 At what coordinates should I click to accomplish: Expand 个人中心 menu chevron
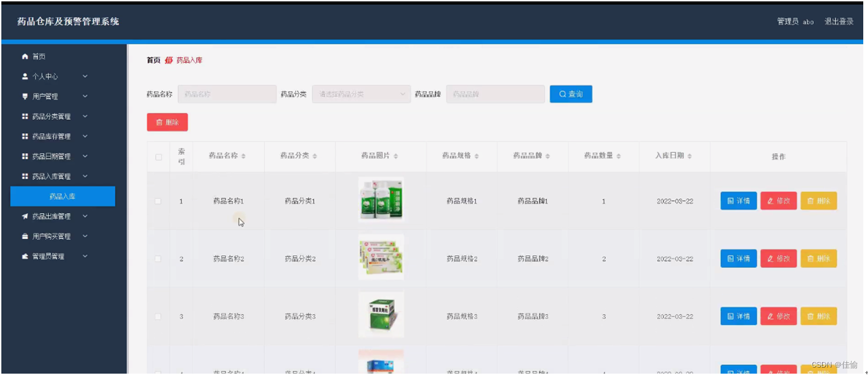[85, 76]
